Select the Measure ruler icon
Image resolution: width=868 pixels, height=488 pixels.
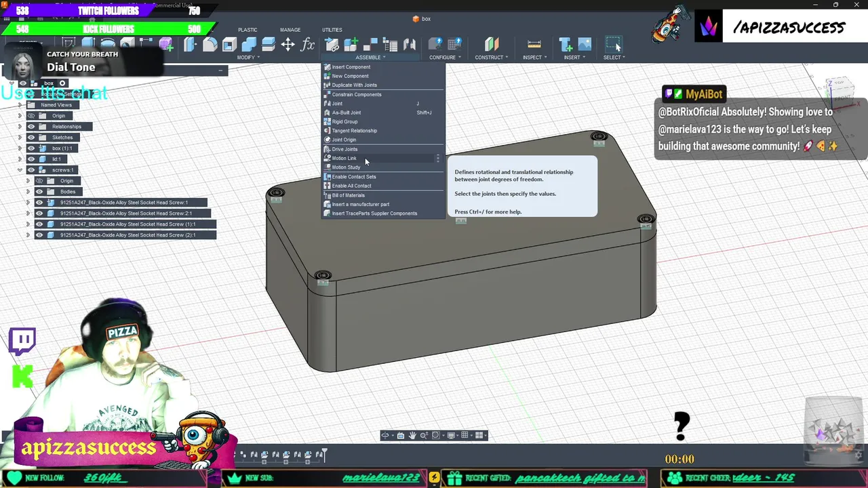[x=534, y=45]
